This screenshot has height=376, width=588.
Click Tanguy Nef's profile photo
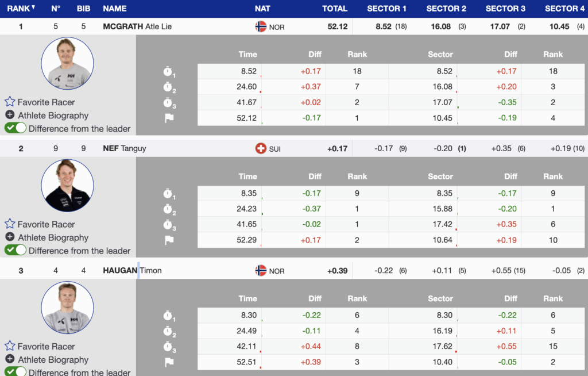tap(67, 186)
